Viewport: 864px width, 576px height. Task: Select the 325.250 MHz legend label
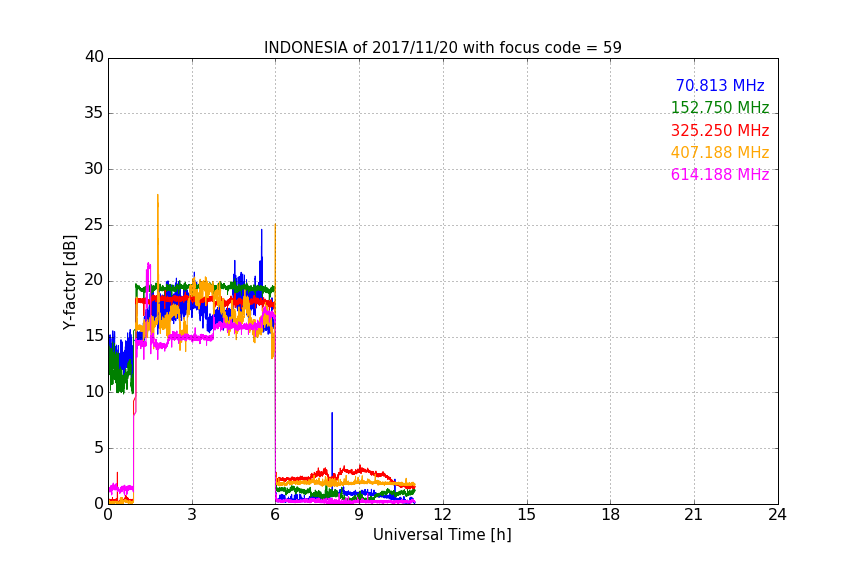click(x=720, y=130)
